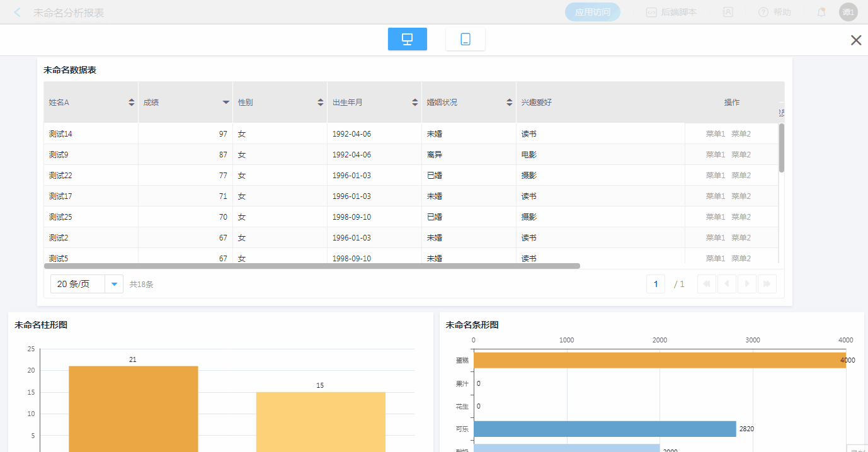Image resolution: width=868 pixels, height=452 pixels.
Task: Sort the table by 性别
Action: click(320, 102)
